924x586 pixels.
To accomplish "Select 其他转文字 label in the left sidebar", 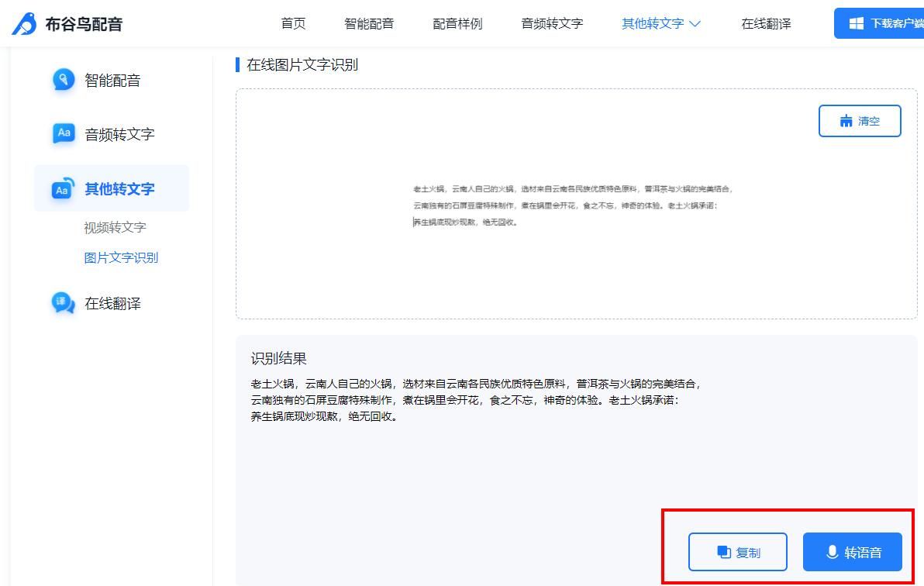I will pos(119,188).
